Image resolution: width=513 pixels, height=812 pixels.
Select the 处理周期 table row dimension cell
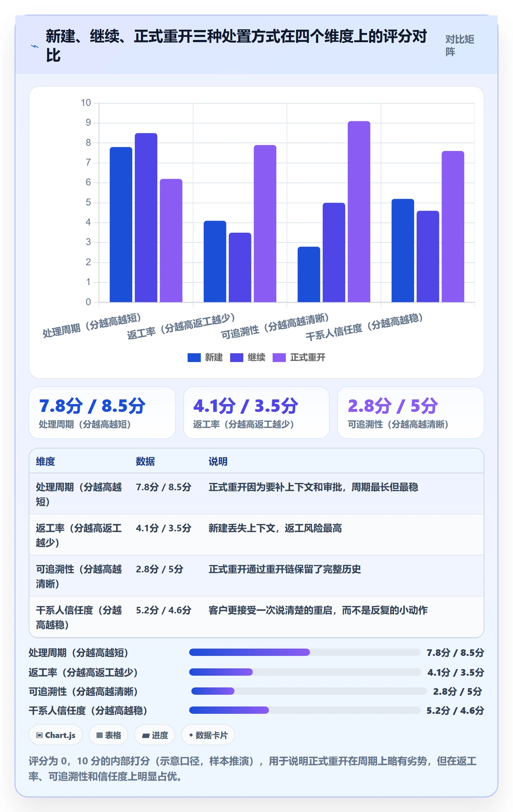(x=79, y=494)
